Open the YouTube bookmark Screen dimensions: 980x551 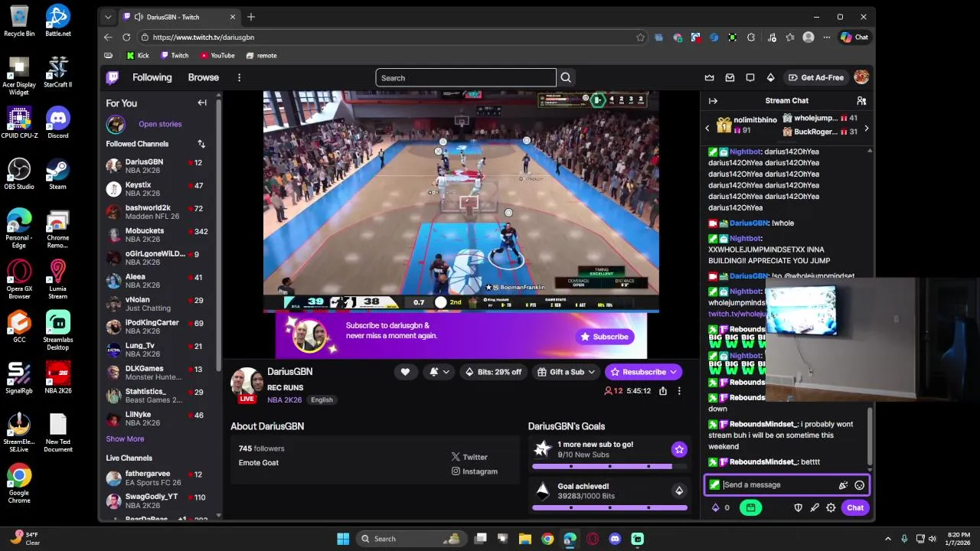coord(217,55)
